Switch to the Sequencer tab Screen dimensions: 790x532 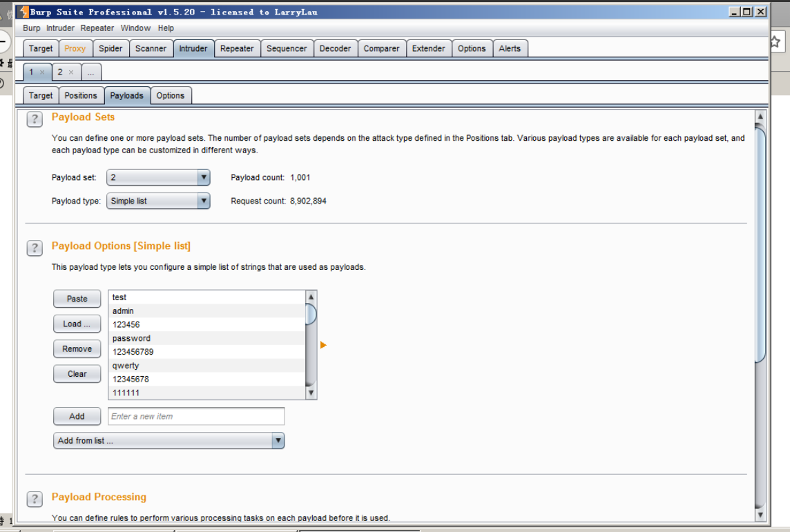tap(287, 48)
